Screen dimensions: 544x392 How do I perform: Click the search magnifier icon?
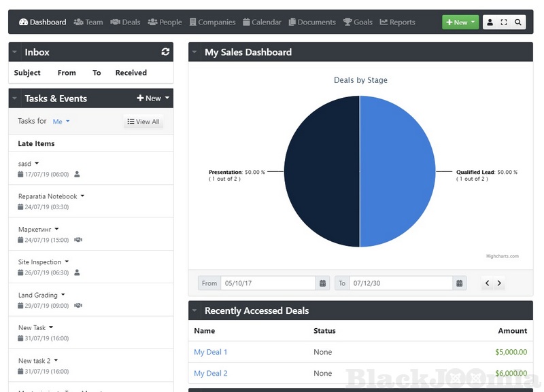518,22
